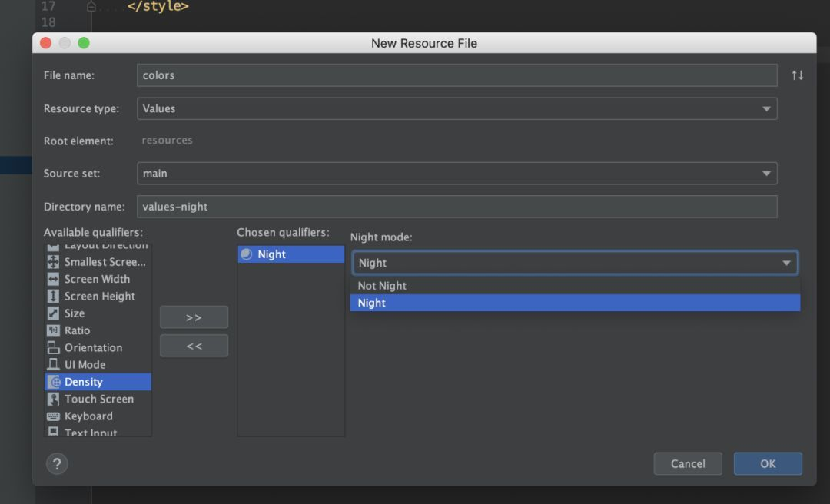Image resolution: width=830 pixels, height=504 pixels.
Task: Open the Source set dropdown
Action: (x=766, y=173)
